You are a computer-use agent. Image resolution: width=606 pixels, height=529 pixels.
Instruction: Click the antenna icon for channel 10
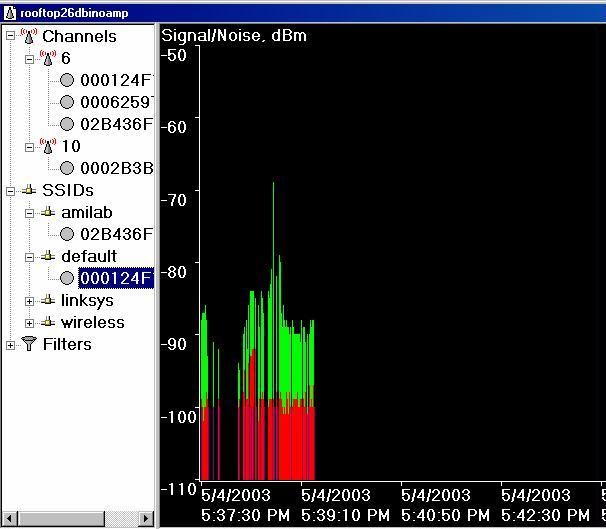(x=47, y=146)
